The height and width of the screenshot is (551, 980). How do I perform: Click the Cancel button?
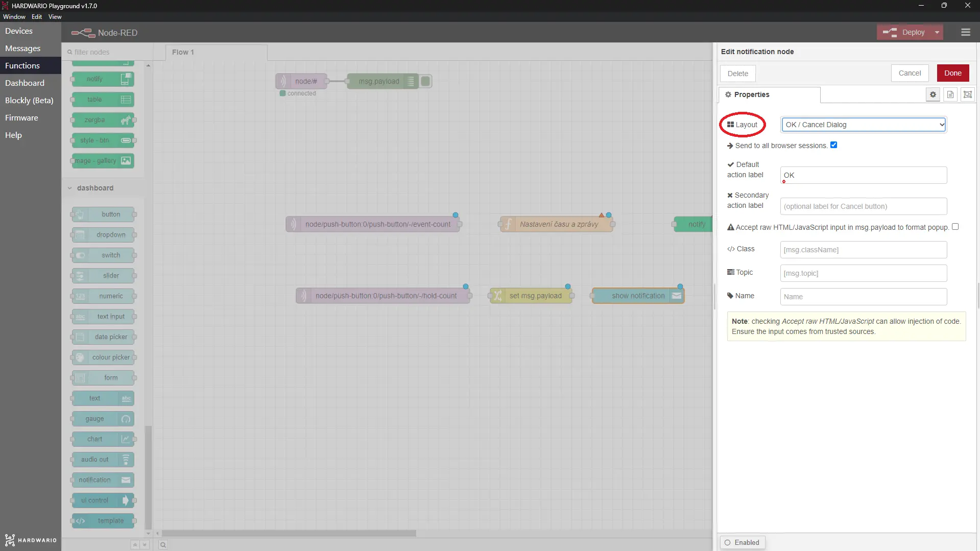pos(910,73)
